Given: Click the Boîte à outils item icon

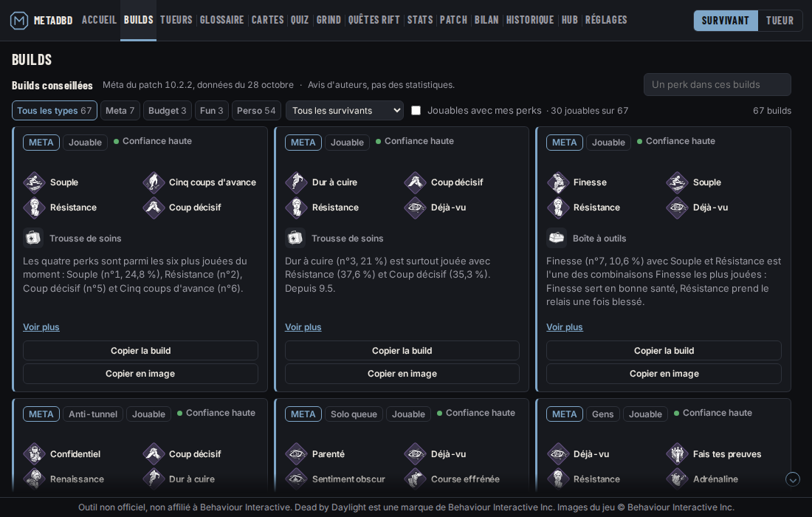Looking at the screenshot, I should pyautogui.click(x=557, y=239).
